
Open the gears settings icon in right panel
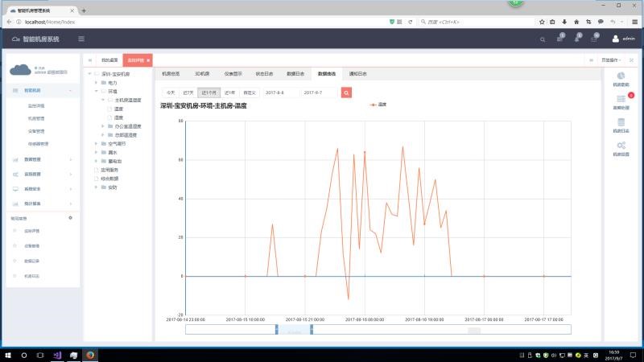621,146
